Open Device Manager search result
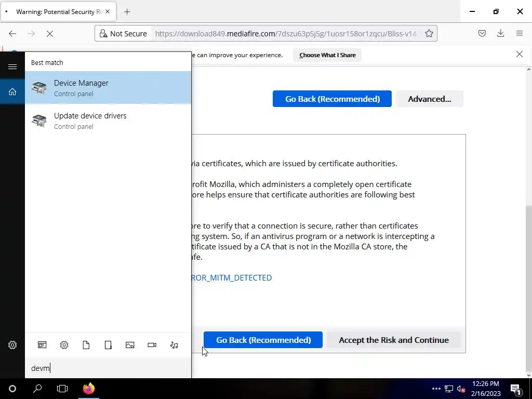Viewport: 532px width, 399px height. [108, 88]
